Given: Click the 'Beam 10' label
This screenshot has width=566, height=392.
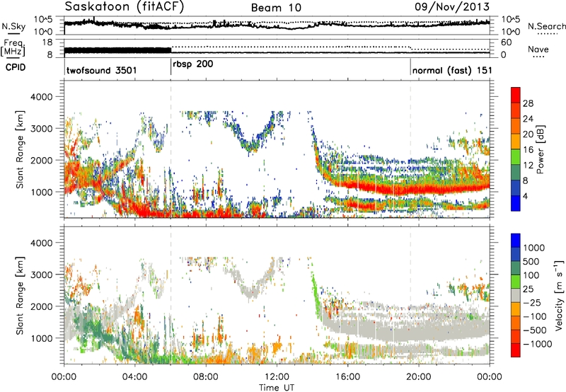Looking at the screenshot, I should pyautogui.click(x=276, y=8).
